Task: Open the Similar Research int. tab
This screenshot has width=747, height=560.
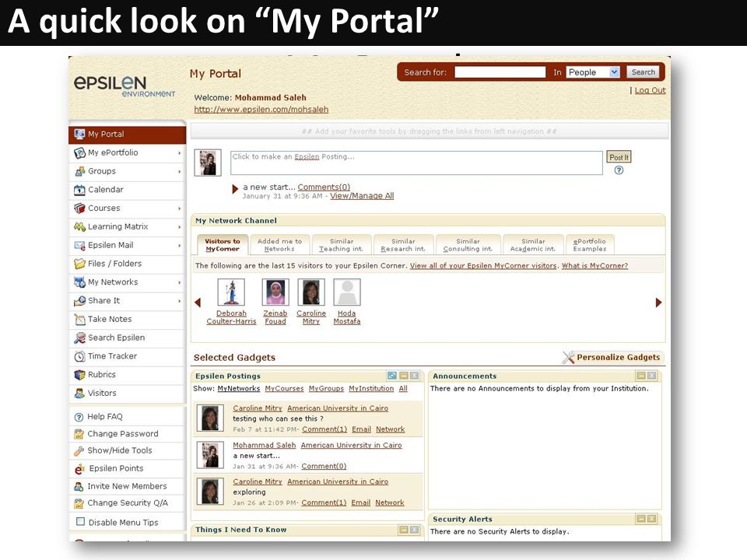Action: click(404, 245)
